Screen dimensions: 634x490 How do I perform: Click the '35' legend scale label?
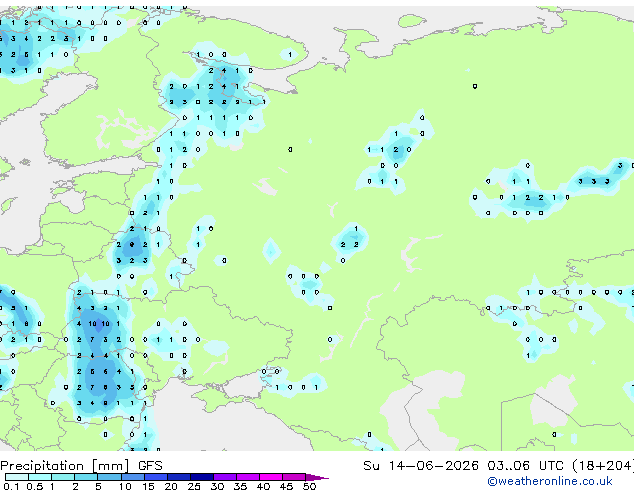[241, 486]
